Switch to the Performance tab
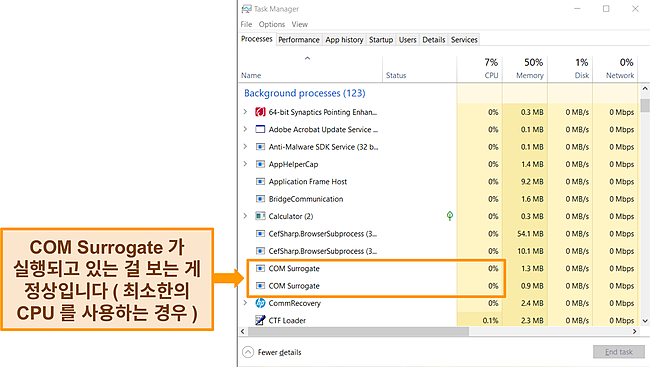Image resolution: width=650 pixels, height=367 pixels. pos(299,40)
